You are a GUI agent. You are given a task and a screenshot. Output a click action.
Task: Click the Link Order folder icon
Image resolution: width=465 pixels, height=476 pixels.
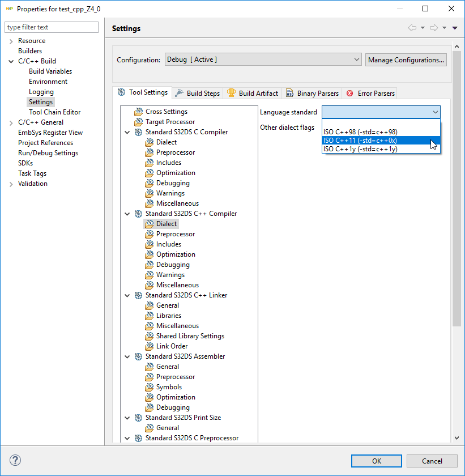tap(149, 346)
